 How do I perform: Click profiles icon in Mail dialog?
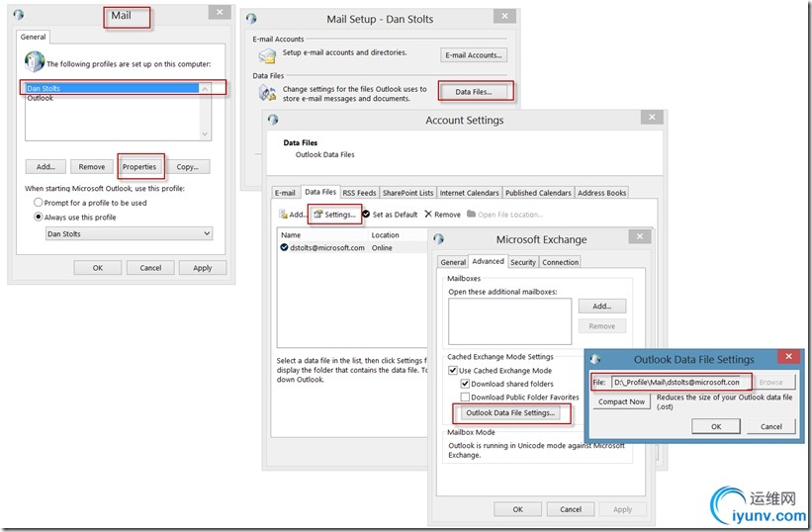tap(35, 61)
